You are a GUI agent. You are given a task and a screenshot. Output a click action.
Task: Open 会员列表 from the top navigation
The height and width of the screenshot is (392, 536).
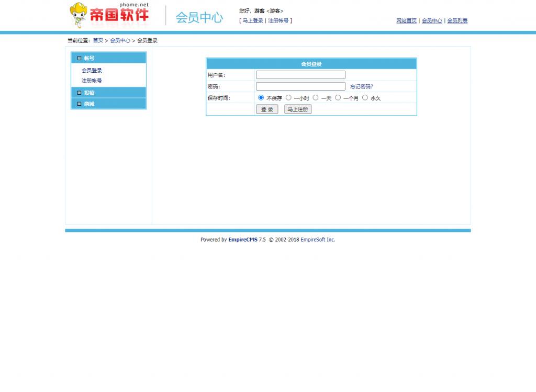(457, 20)
